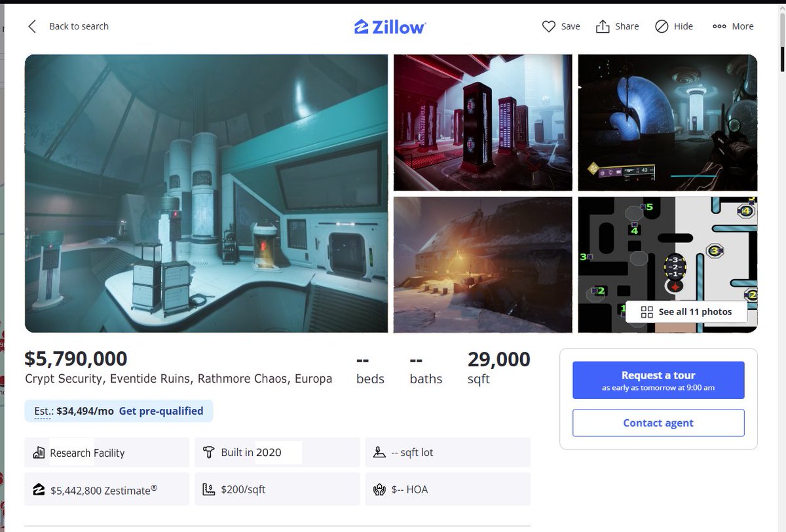The image size is (786, 532).
Task: Click the $5,442,800 Zestimate text
Action: (103, 489)
